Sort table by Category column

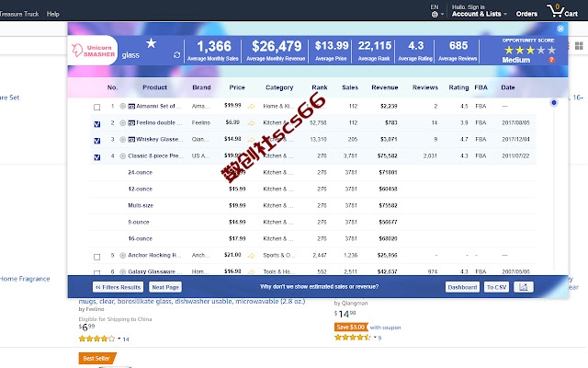(x=279, y=87)
